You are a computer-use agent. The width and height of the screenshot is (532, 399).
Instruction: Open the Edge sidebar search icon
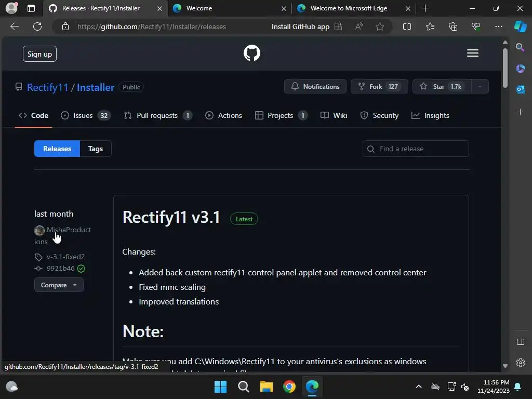520,47
